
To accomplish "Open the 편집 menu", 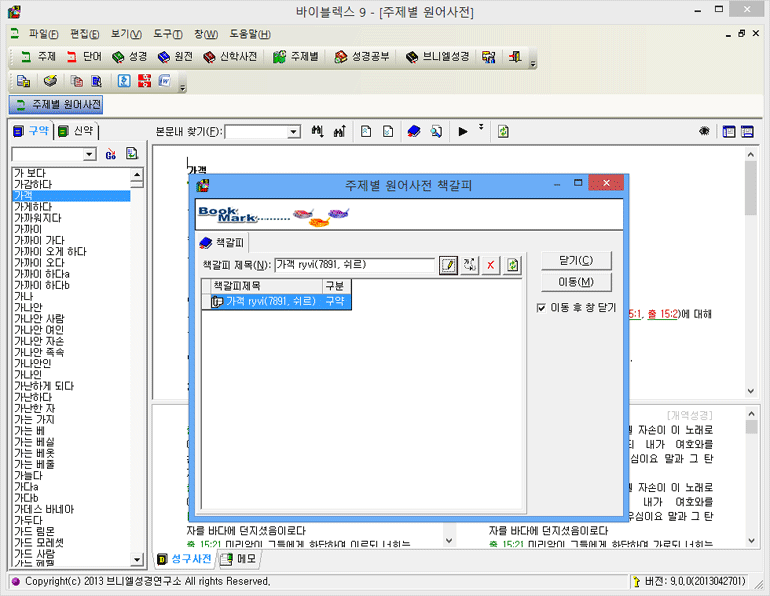I will (x=84, y=34).
